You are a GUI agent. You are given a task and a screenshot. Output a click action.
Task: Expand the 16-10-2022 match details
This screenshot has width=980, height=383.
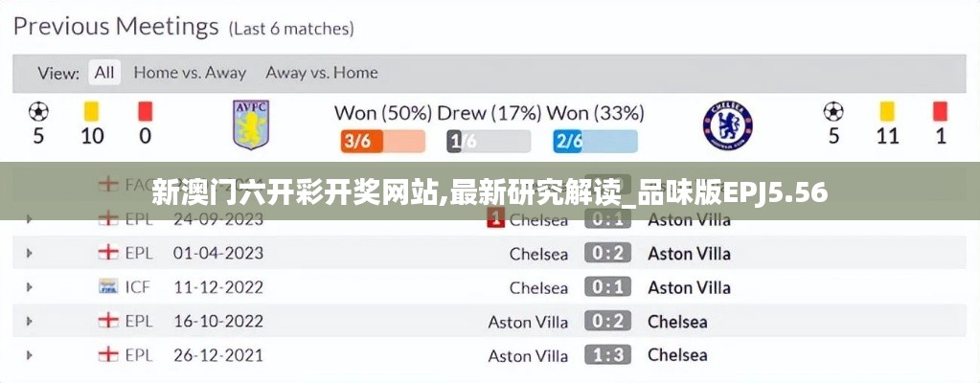pos(30,322)
